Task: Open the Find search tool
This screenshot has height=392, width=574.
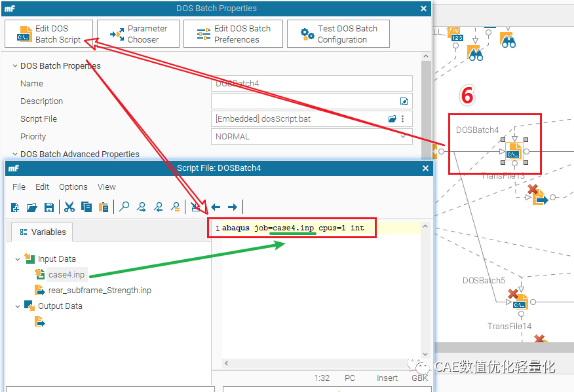Action: coord(124,207)
